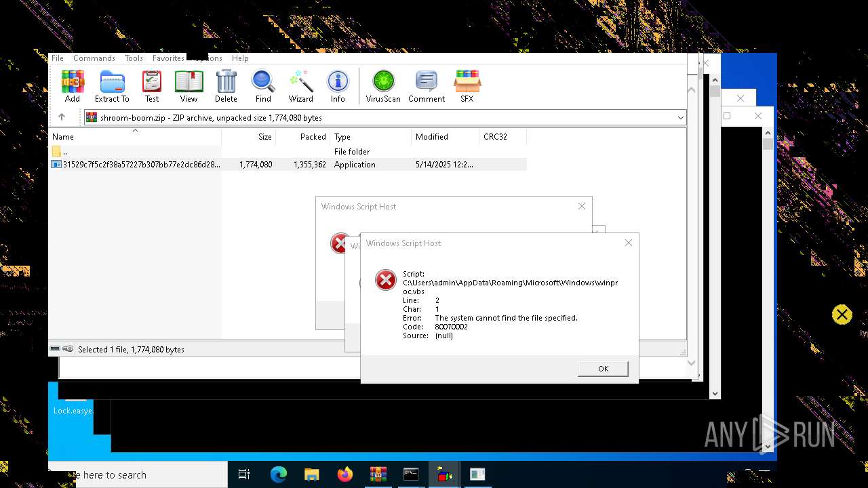Sort by the Name column header
Image resolution: width=868 pixels, height=488 pixels.
pos(135,137)
